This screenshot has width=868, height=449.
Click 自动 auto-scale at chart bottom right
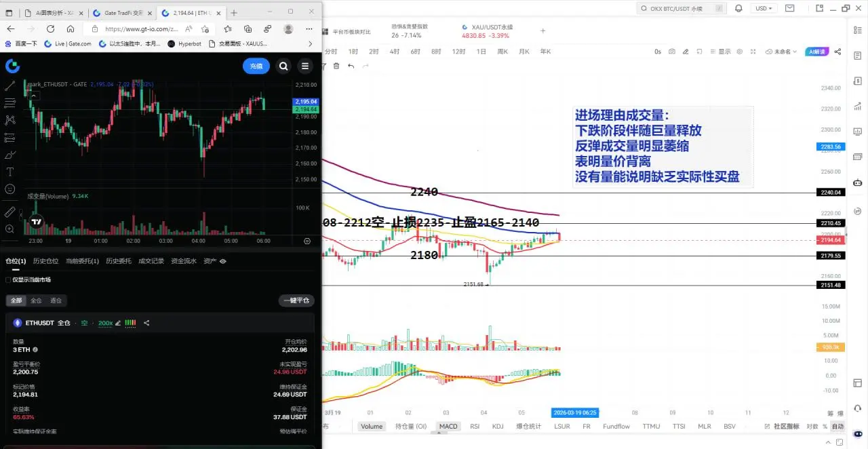tap(838, 427)
